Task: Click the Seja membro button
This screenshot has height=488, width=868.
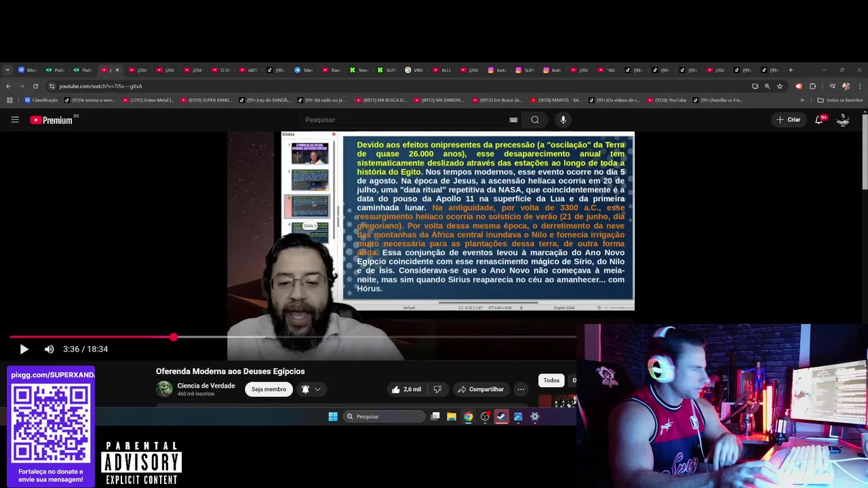Action: click(269, 389)
